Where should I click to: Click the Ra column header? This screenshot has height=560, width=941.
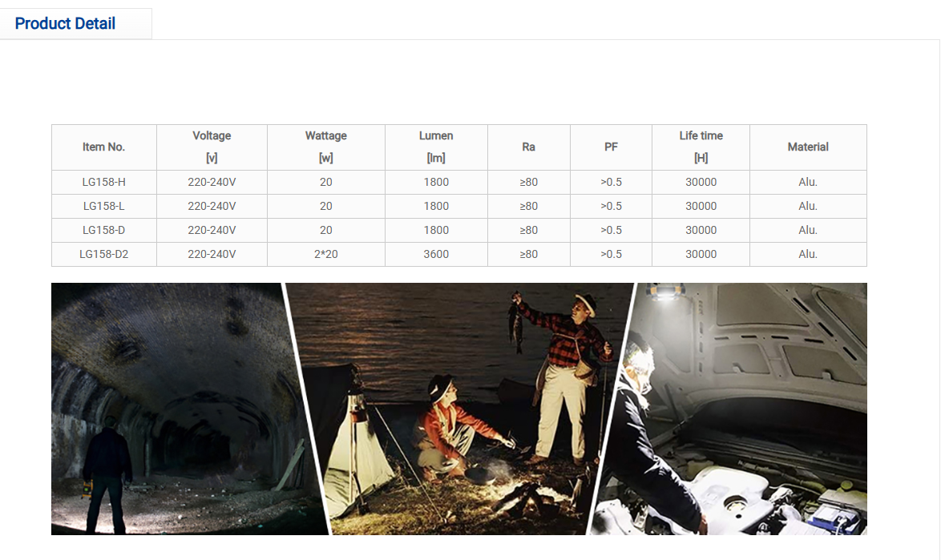[x=529, y=147]
